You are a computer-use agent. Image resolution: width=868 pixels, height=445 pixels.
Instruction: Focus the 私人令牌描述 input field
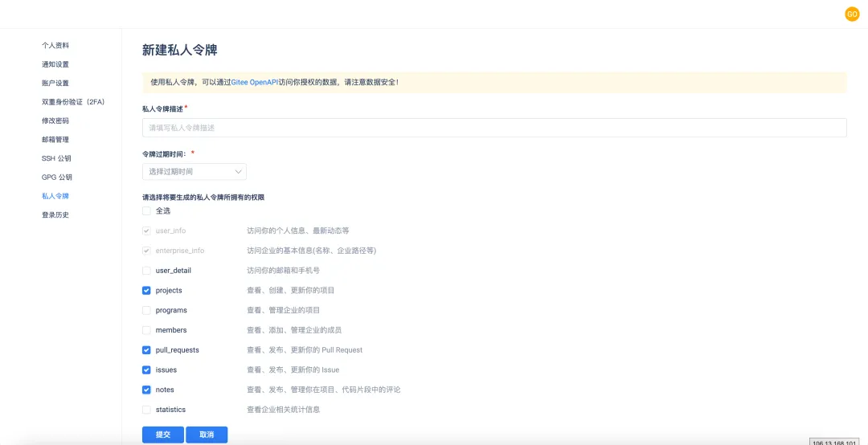(493, 128)
